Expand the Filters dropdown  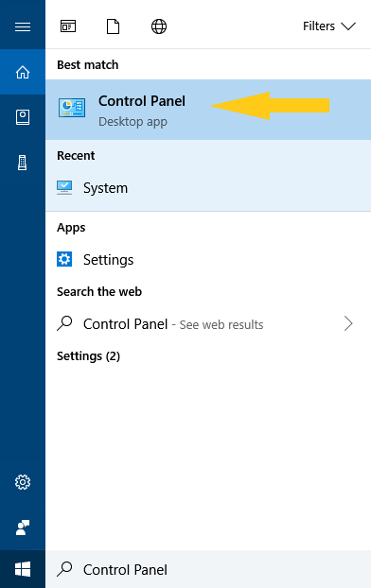tap(329, 26)
